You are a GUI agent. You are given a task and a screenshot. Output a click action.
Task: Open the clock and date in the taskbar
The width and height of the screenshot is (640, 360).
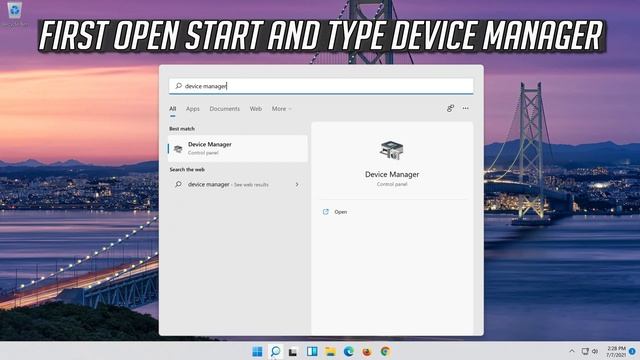(x=616, y=351)
